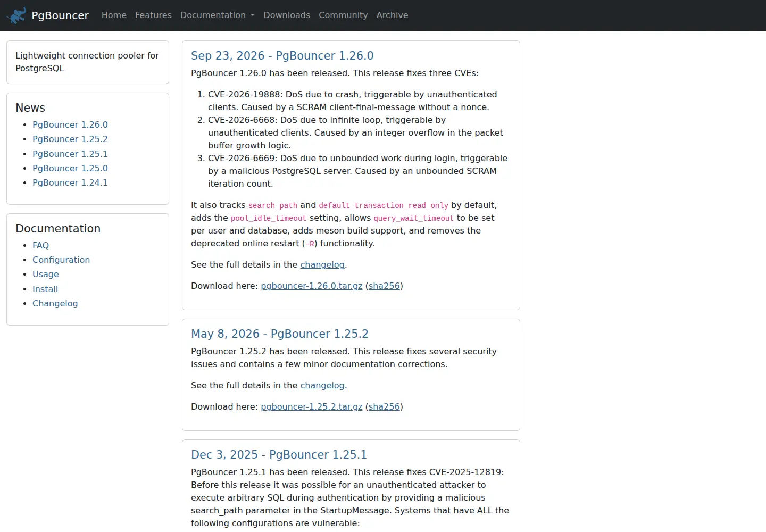The width and height of the screenshot is (766, 532).
Task: Open the Sep 23, 2026 release heading
Action: pos(282,56)
